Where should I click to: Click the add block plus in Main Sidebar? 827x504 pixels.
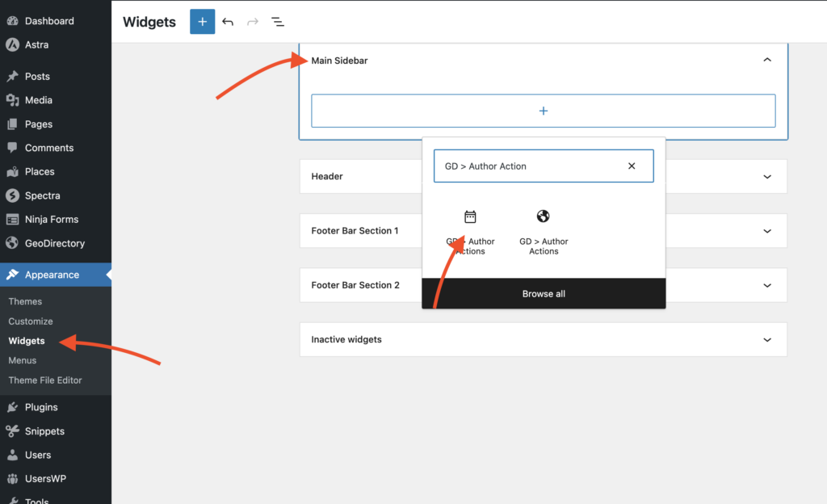click(x=543, y=111)
